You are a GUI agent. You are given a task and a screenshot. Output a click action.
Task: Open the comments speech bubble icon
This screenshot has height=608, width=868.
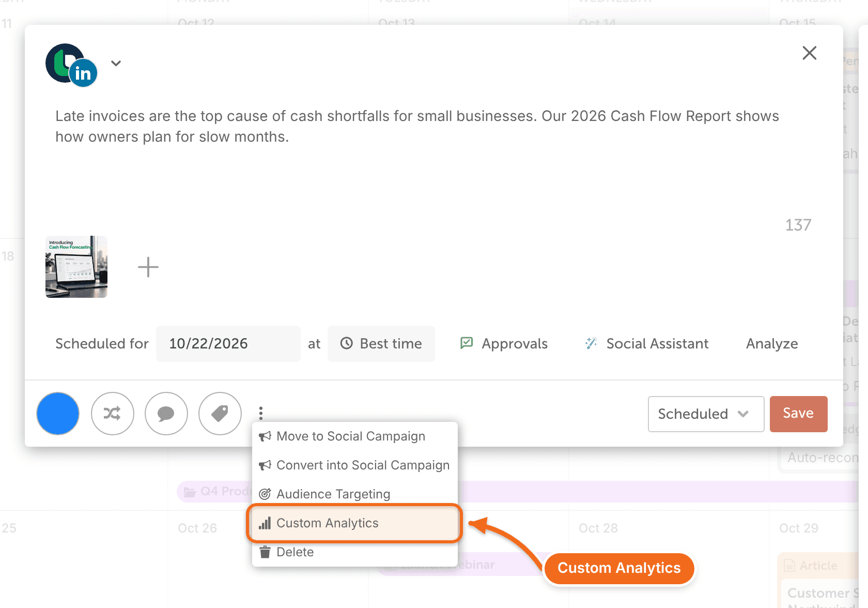[166, 414]
